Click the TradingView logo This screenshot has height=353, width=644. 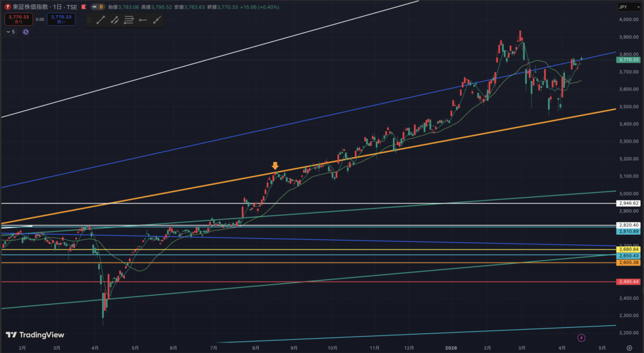coord(35,335)
